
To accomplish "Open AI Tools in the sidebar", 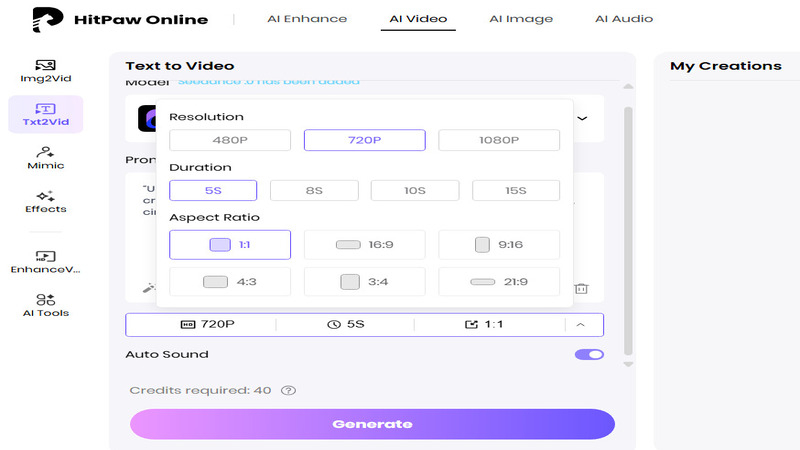I will tap(45, 306).
